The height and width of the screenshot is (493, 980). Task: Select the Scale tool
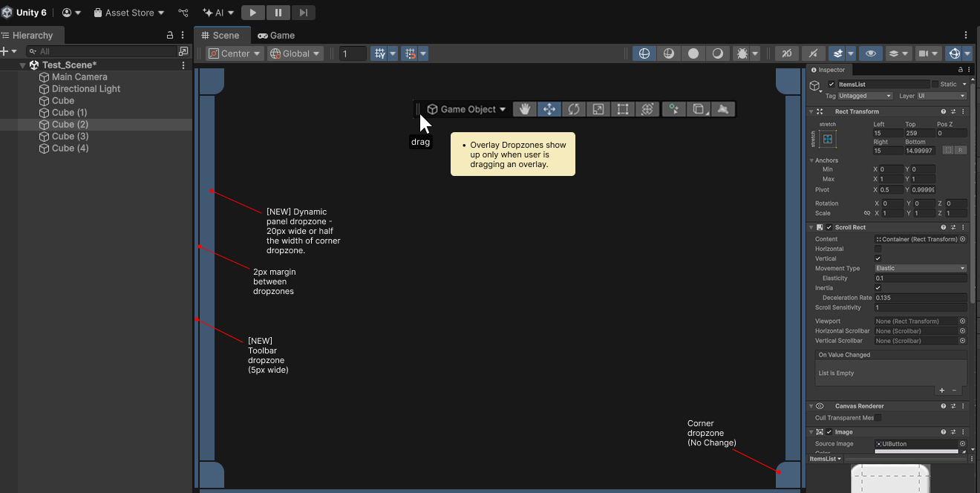(598, 109)
